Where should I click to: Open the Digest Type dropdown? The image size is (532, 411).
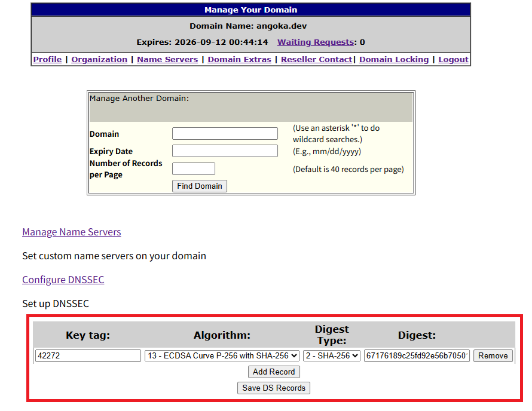point(332,356)
